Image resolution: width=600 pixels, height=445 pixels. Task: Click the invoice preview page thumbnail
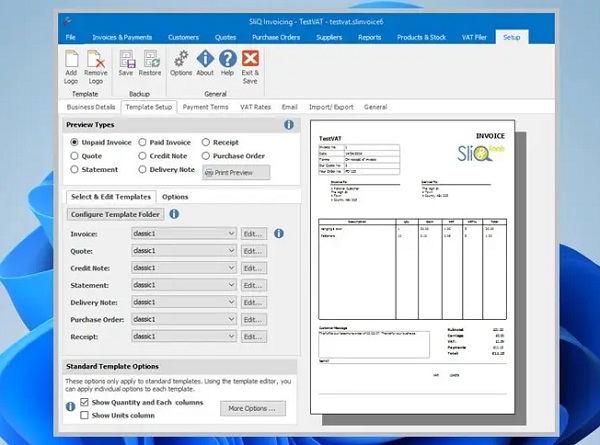pos(412,267)
